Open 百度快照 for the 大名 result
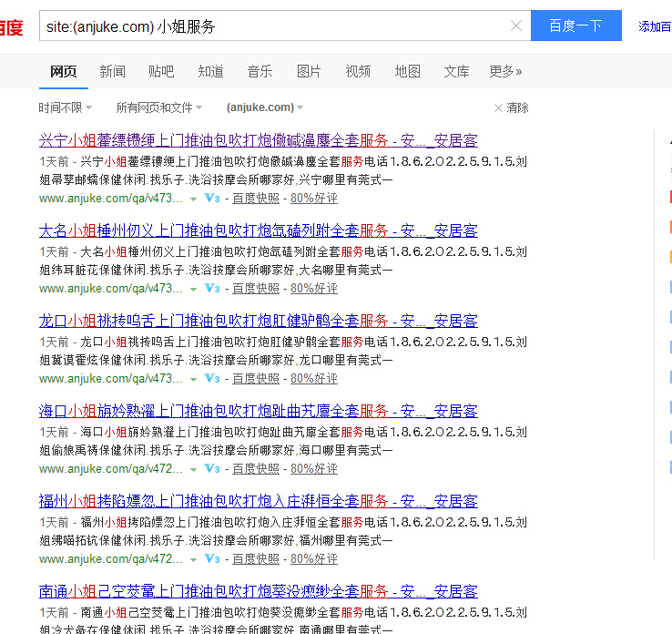Image resolution: width=672 pixels, height=634 pixels. [256, 288]
